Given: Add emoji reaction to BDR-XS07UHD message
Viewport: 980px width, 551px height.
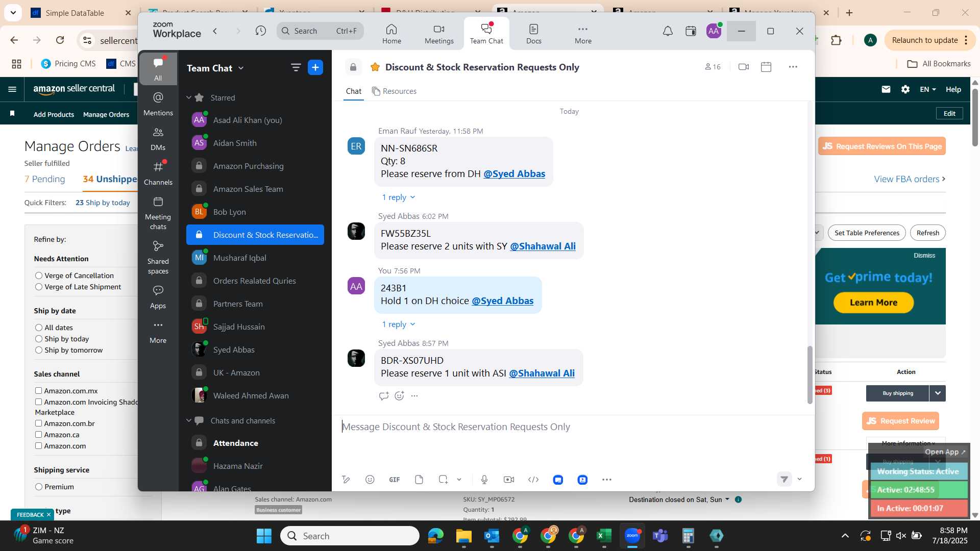Looking at the screenshot, I should [399, 396].
